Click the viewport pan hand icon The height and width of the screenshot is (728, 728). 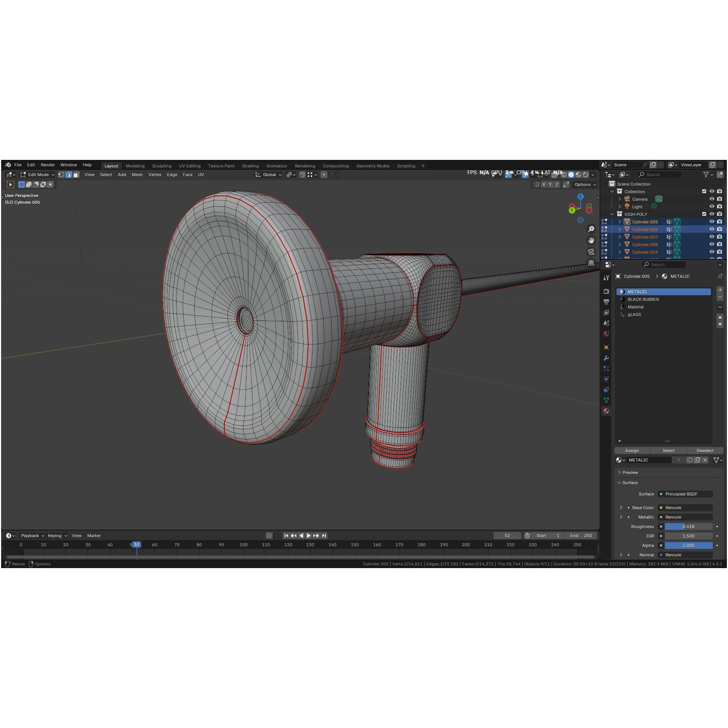tap(592, 240)
